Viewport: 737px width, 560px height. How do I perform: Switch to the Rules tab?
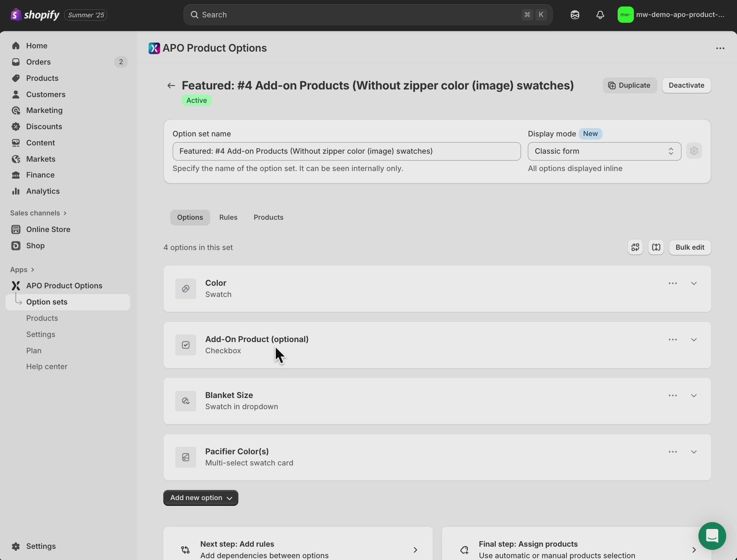[x=228, y=217]
